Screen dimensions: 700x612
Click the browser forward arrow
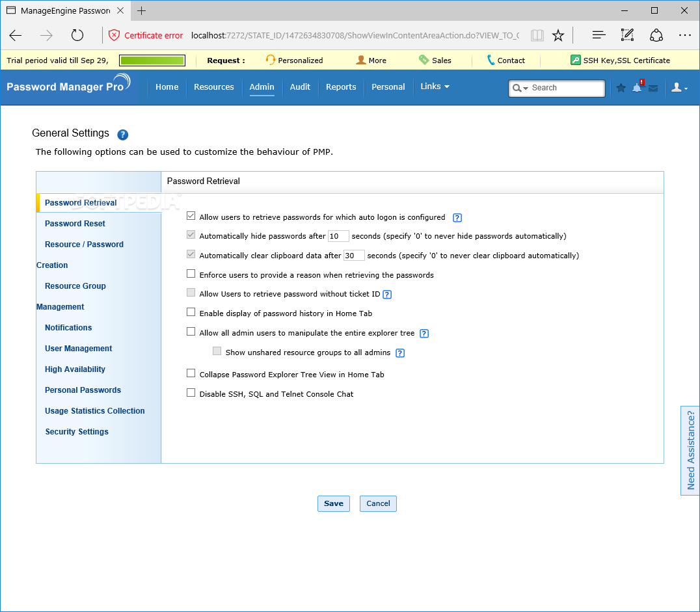click(x=46, y=35)
